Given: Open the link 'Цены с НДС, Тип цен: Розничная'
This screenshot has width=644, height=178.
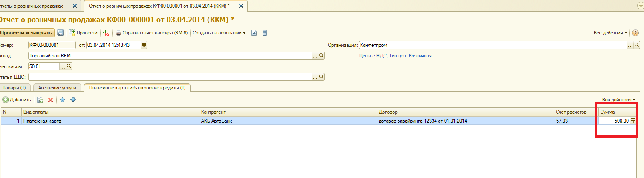Looking at the screenshot, I should pyautogui.click(x=396, y=56).
